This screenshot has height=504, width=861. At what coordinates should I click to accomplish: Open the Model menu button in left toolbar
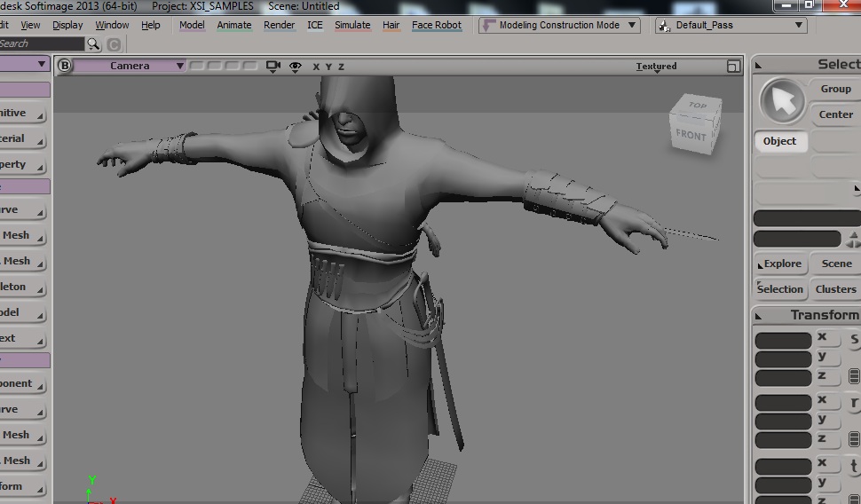pos(22,313)
